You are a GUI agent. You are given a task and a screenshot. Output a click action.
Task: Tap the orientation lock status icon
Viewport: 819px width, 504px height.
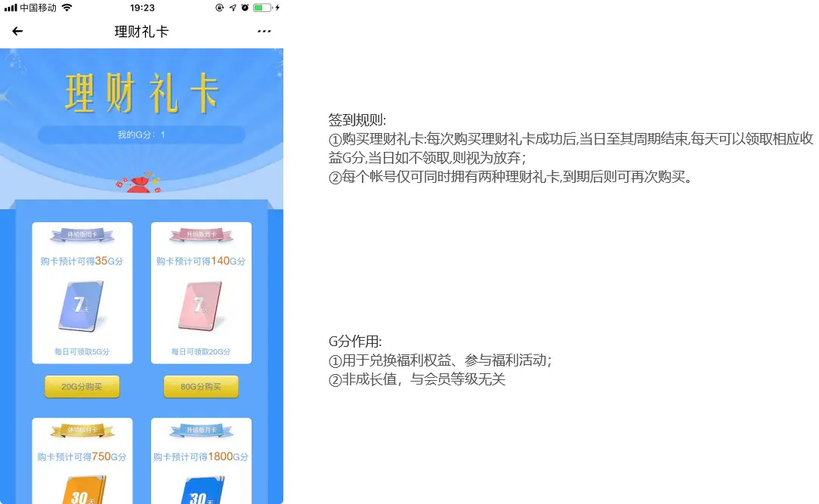[219, 8]
